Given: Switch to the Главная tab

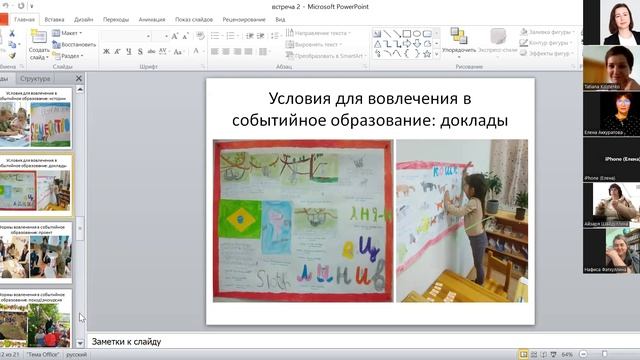Looking at the screenshot, I should [x=24, y=19].
